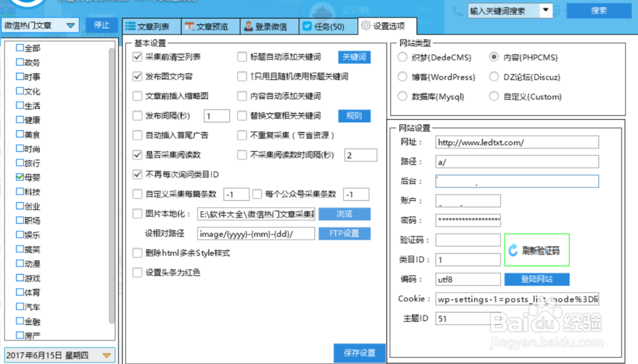Enable 标题自动添加关键词 checkbox
The width and height of the screenshot is (638, 364).
tap(242, 57)
